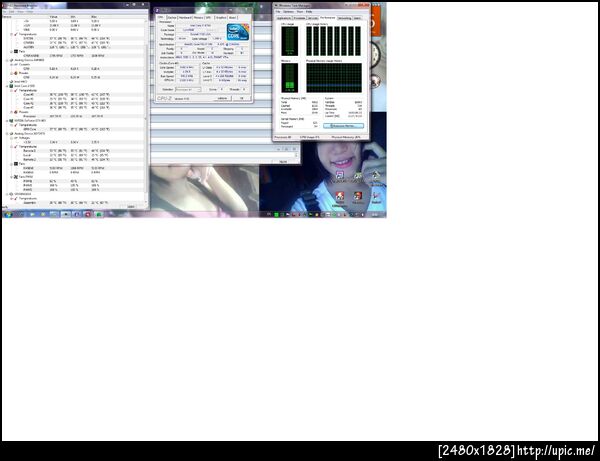Viewport: 600px width, 461px height.
Task: Collapse the Fans PWM tree node
Action: coord(11,177)
